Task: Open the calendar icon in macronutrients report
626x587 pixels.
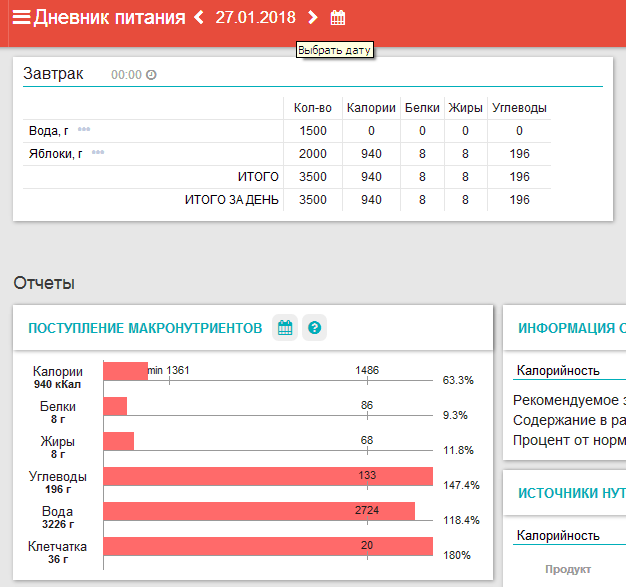Action: pyautogui.click(x=285, y=328)
